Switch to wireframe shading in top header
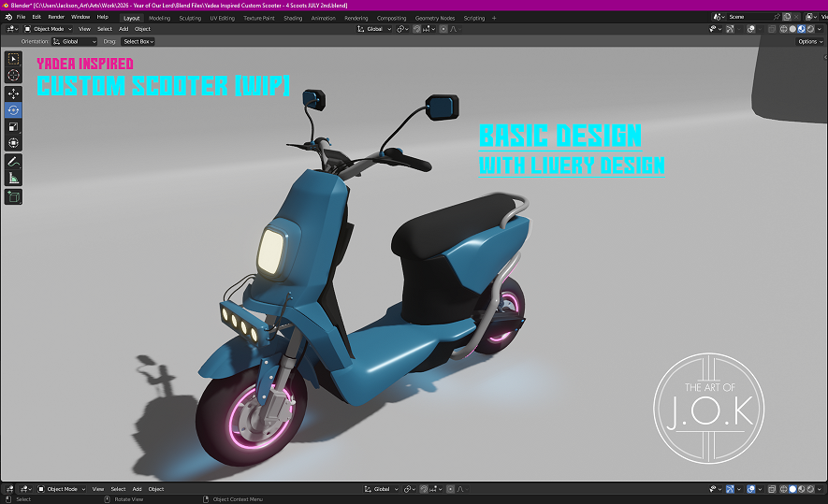828x504 pixels. [x=784, y=29]
